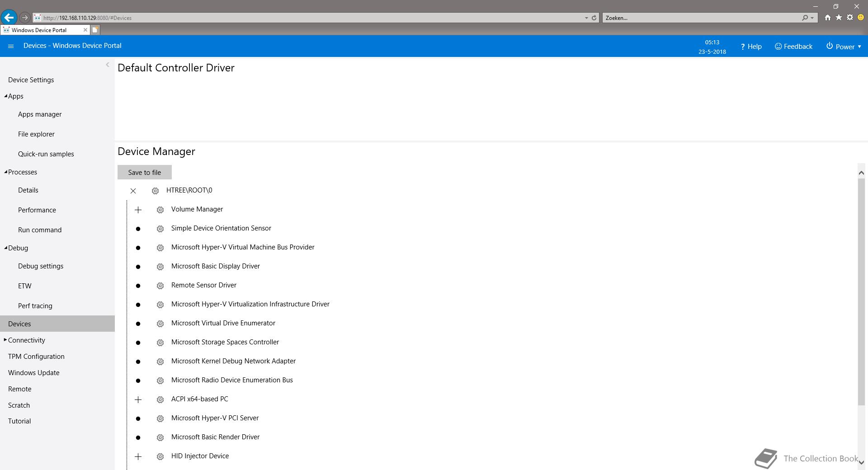Select Microsoft Basic Display Driver text
This screenshot has height=470, width=868.
pos(216,266)
